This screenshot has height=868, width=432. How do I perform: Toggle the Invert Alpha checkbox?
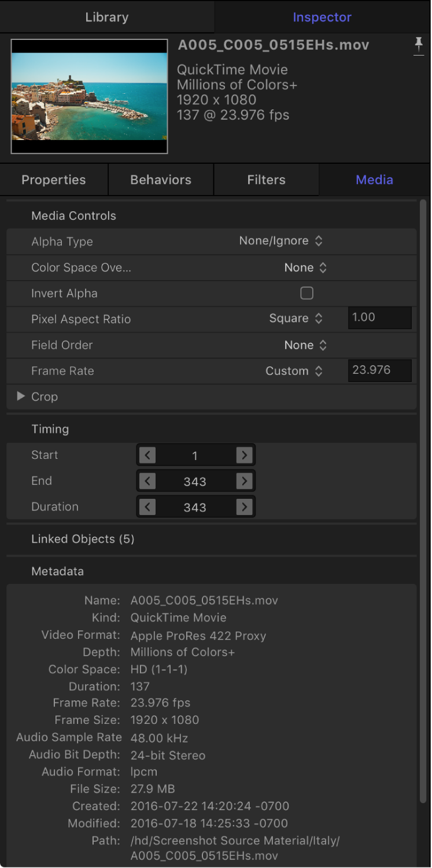(307, 293)
